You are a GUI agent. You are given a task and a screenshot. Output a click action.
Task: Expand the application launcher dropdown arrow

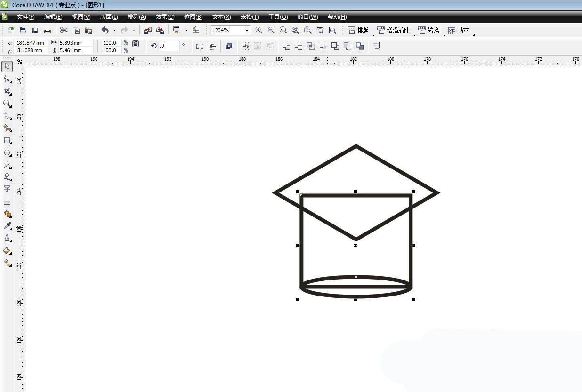point(186,30)
